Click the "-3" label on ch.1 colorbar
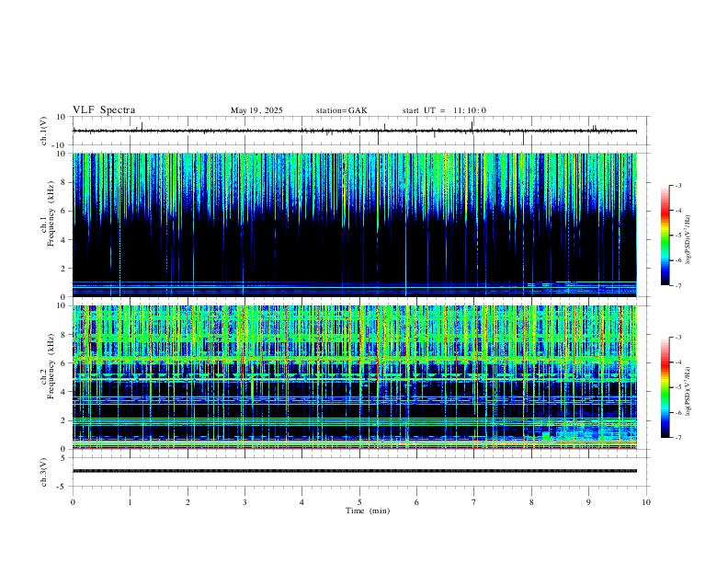Image resolution: width=728 pixels, height=563 pixels. click(x=677, y=185)
